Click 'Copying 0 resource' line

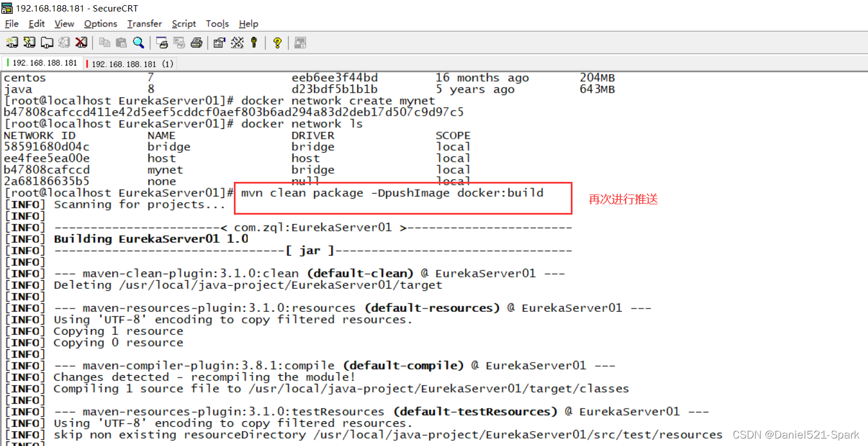[119, 343]
